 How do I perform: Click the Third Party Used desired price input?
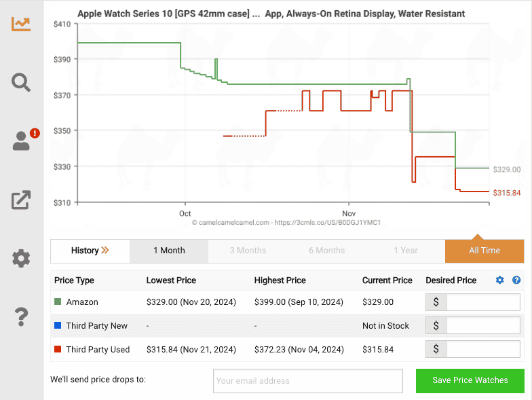482,350
